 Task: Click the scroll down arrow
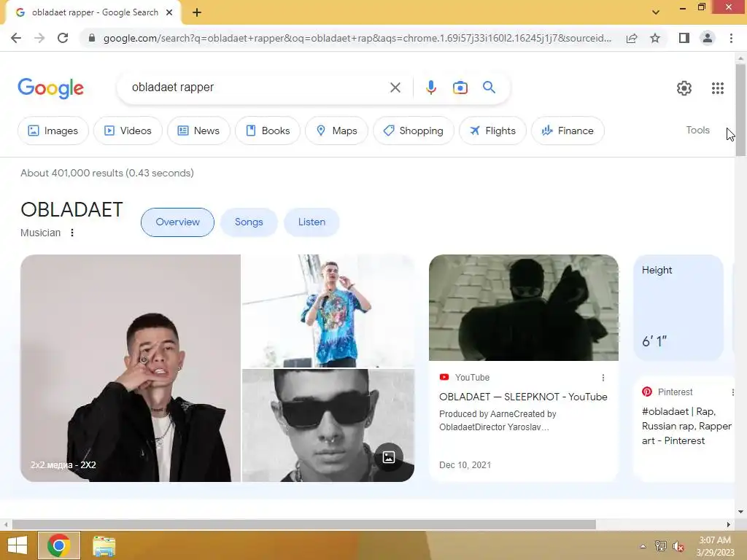tap(740, 513)
